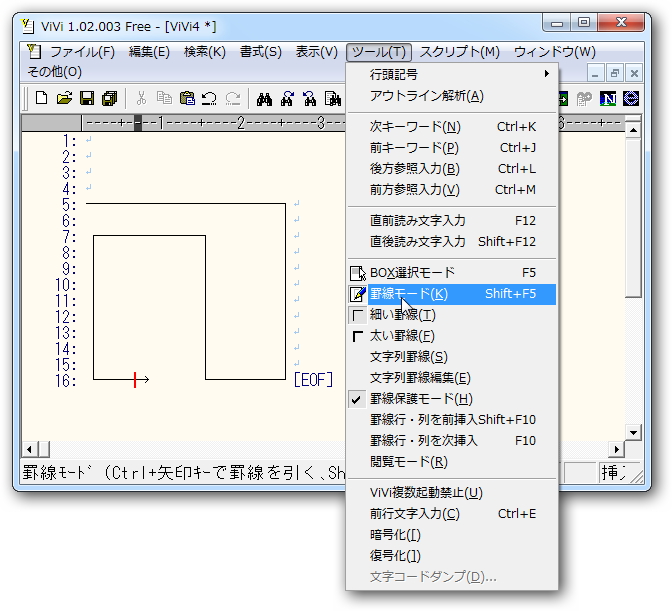Toggle ViVi複数起動禁止(U) option
The width and height of the screenshot is (672, 611).
coord(451,493)
